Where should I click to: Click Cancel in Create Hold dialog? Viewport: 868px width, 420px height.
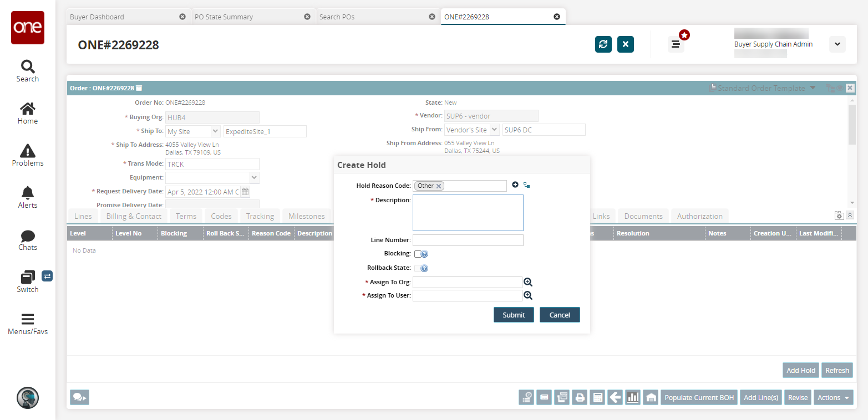pyautogui.click(x=559, y=315)
